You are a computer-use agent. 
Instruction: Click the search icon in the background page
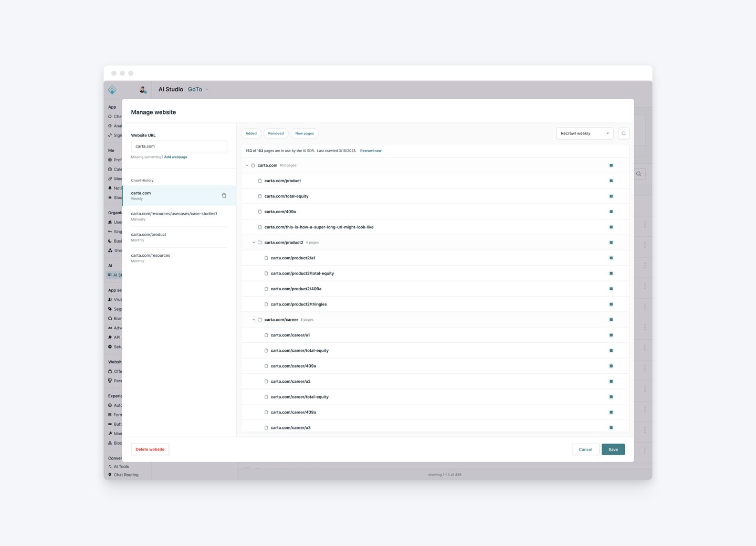638,174
